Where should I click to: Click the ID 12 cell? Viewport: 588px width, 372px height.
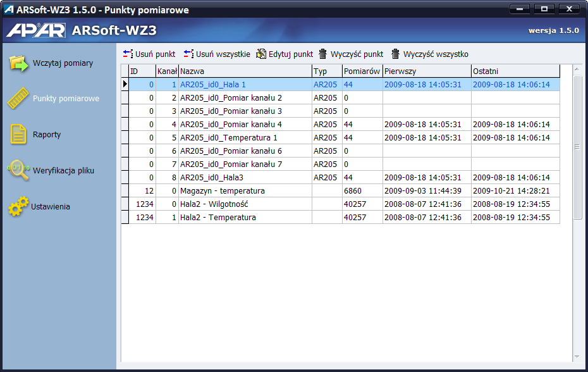[x=142, y=190]
